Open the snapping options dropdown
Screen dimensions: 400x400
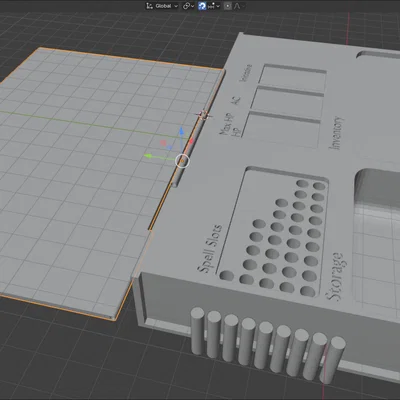pos(213,6)
